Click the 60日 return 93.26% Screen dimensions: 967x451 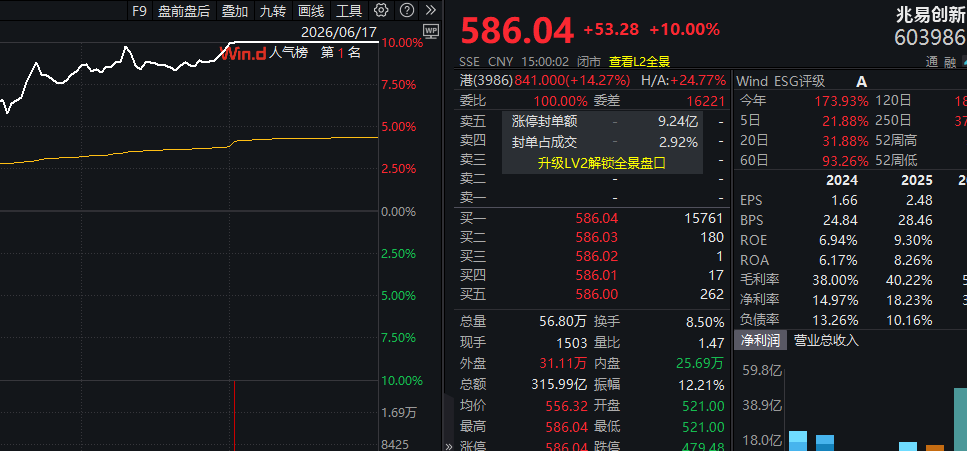(846, 161)
